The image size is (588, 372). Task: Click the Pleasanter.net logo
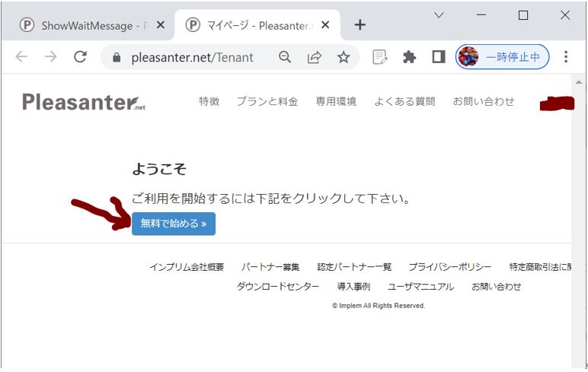coord(84,101)
